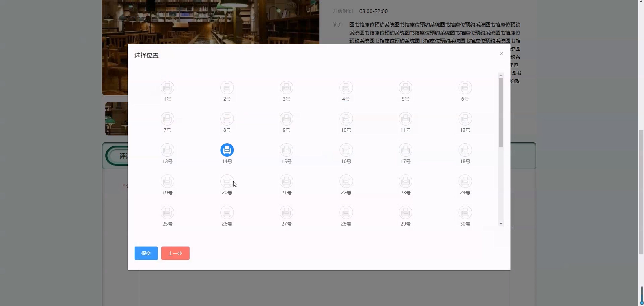This screenshot has width=644, height=306.
Task: Pick seat 30号
Action: (465, 212)
